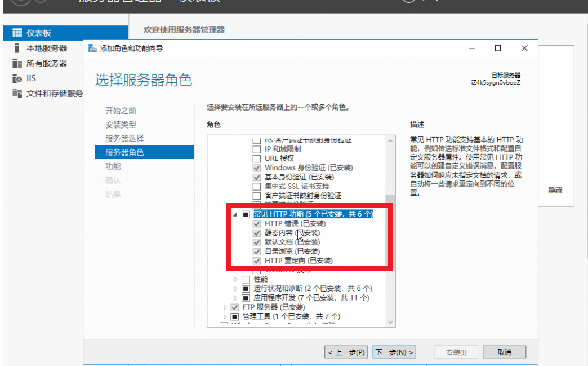
Task: Expand the FTP 服务器 node
Action: [225, 307]
